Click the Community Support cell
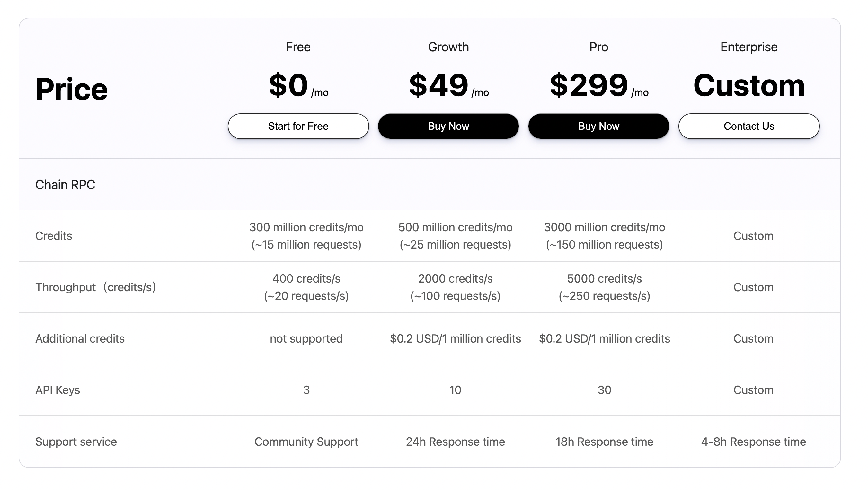868x490 pixels. 306,442
